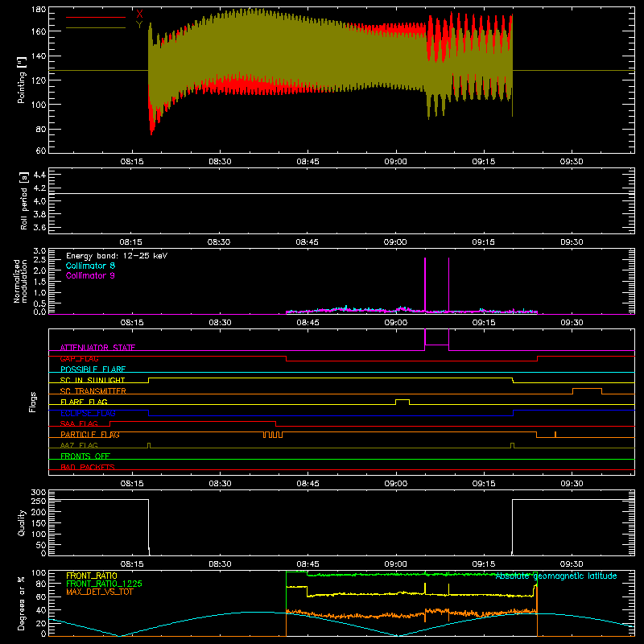Select the SAA_FLAG label
The height and width of the screenshot is (644, 644).
pos(79,423)
